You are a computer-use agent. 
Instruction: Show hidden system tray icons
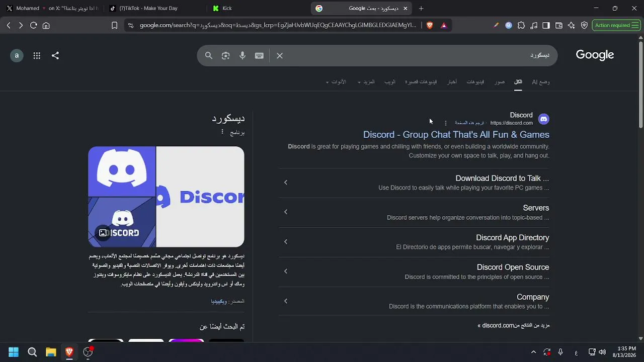click(534, 352)
